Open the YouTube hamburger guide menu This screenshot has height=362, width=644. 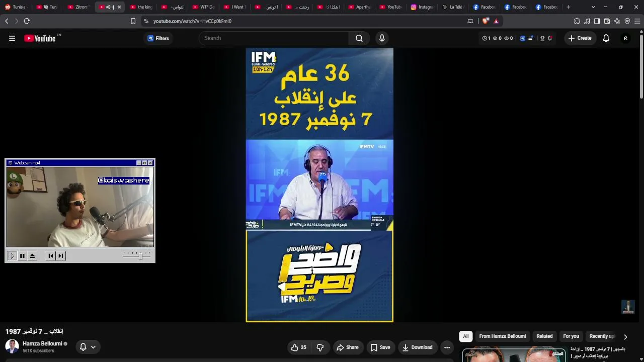click(12, 38)
